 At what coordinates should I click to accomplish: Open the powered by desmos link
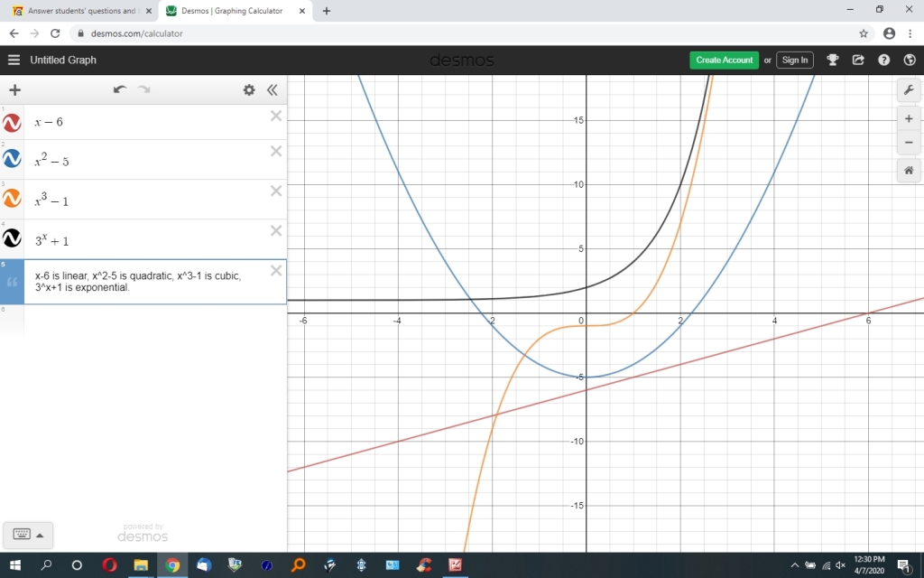pos(143,533)
